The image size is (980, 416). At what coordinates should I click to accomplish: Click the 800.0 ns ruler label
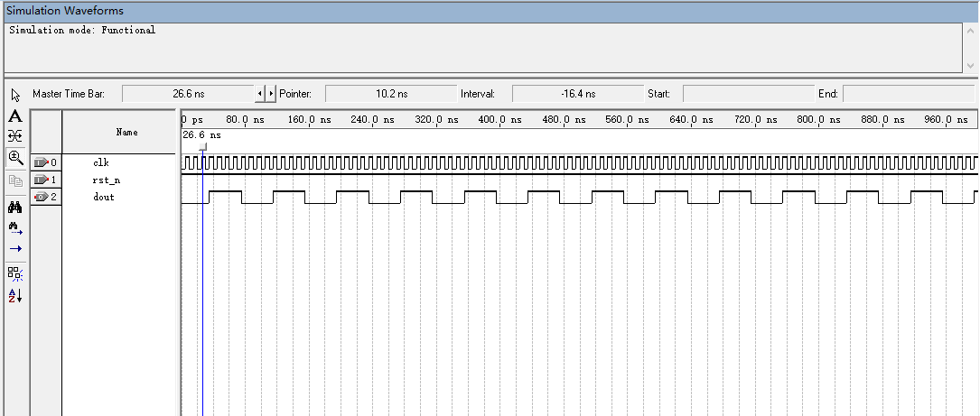(x=818, y=119)
